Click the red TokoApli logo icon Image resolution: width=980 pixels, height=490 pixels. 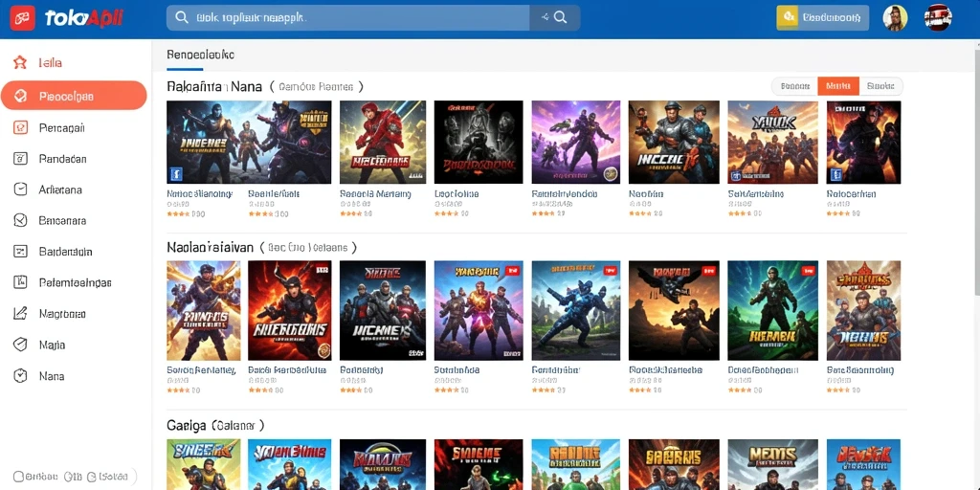pyautogui.click(x=23, y=19)
